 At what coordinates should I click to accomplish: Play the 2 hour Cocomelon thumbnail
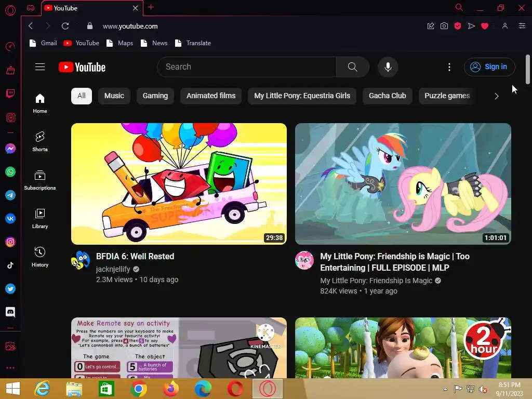pos(403,348)
